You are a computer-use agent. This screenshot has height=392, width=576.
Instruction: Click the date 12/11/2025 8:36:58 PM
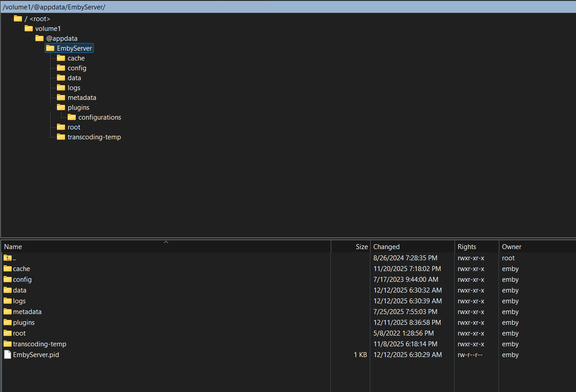tap(407, 323)
